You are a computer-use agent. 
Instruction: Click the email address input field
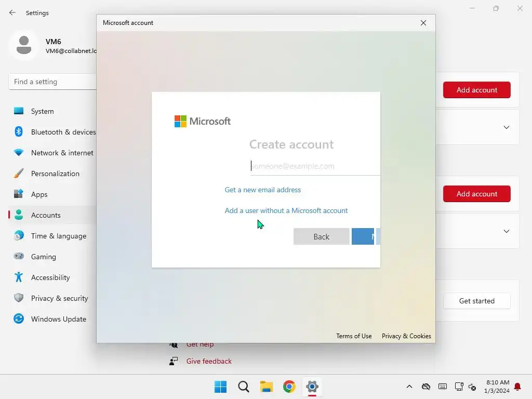click(x=315, y=166)
